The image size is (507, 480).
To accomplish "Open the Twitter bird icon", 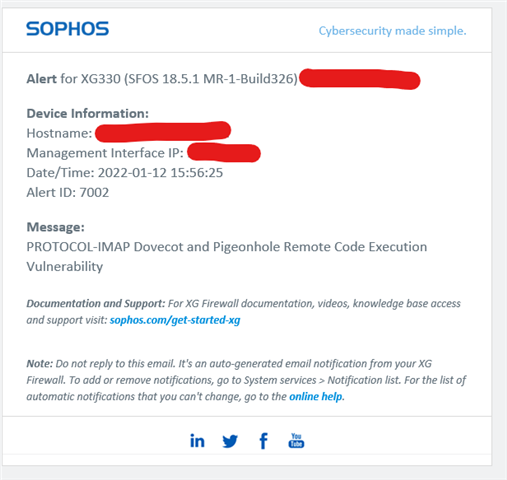I will [230, 441].
